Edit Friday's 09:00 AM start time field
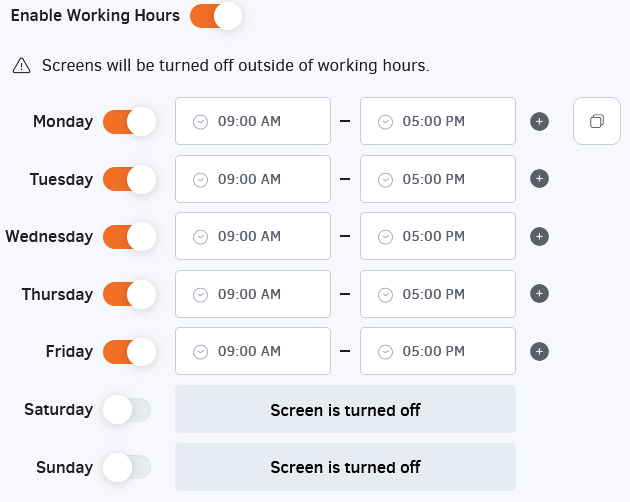This screenshot has width=630, height=502. click(x=252, y=352)
